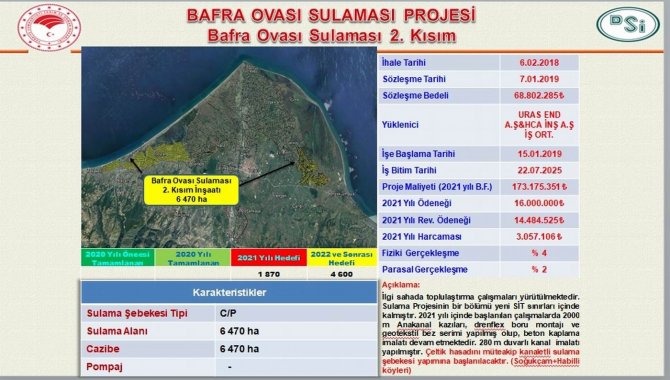Screen dimensions: 670x380
Task: Click the 'Açıklama:' heading
Action: [401, 285]
